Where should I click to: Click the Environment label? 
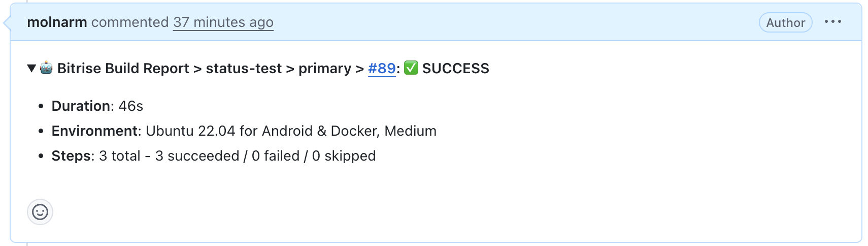[94, 131]
